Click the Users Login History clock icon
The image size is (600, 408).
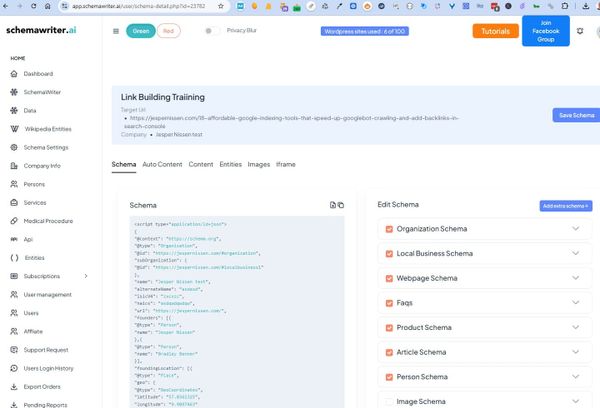pyautogui.click(x=14, y=368)
